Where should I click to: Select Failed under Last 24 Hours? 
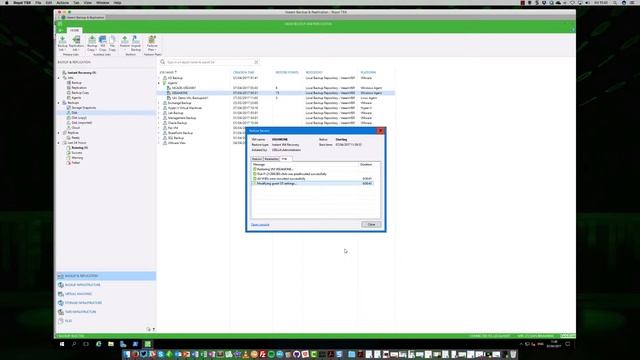[76, 163]
